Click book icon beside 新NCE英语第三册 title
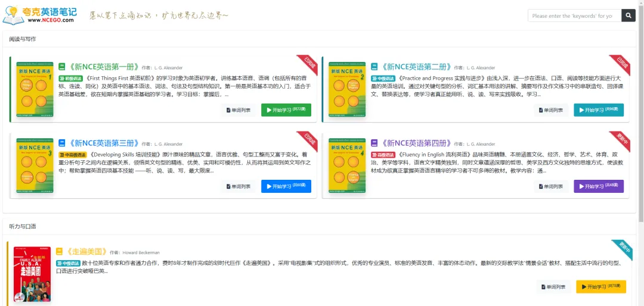This screenshot has width=644, height=306. [61, 143]
